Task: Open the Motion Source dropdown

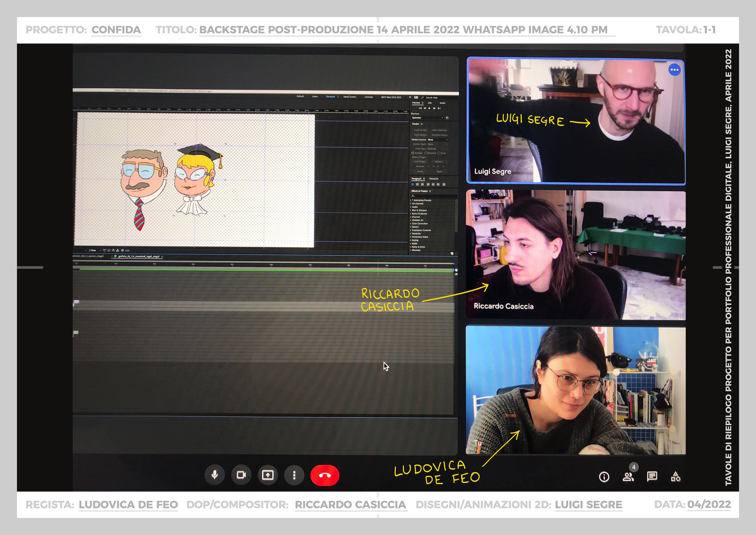Action: [x=438, y=140]
